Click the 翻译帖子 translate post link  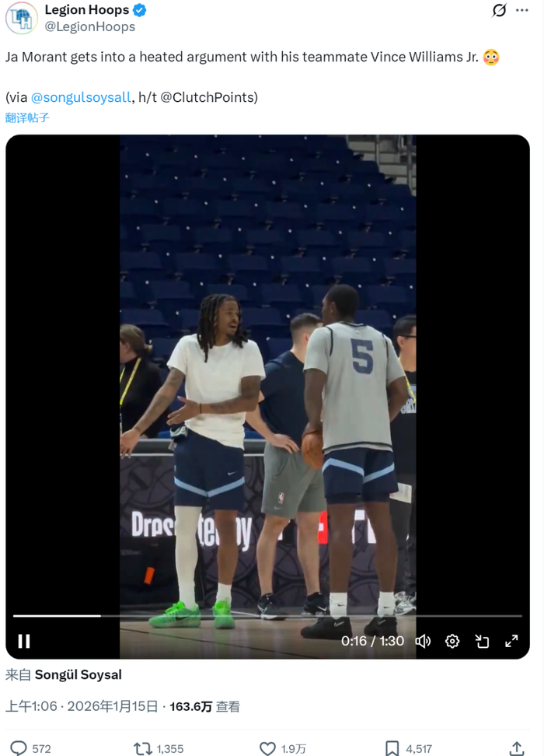(x=27, y=117)
